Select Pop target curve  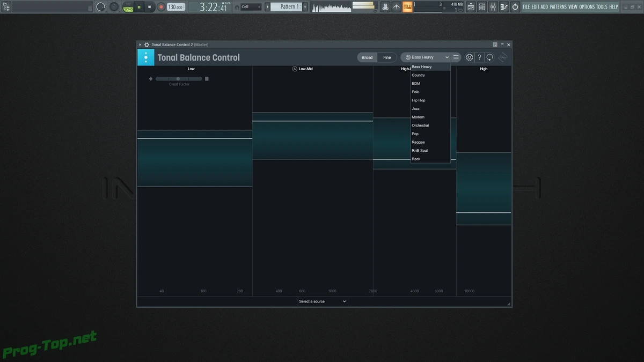point(430,134)
